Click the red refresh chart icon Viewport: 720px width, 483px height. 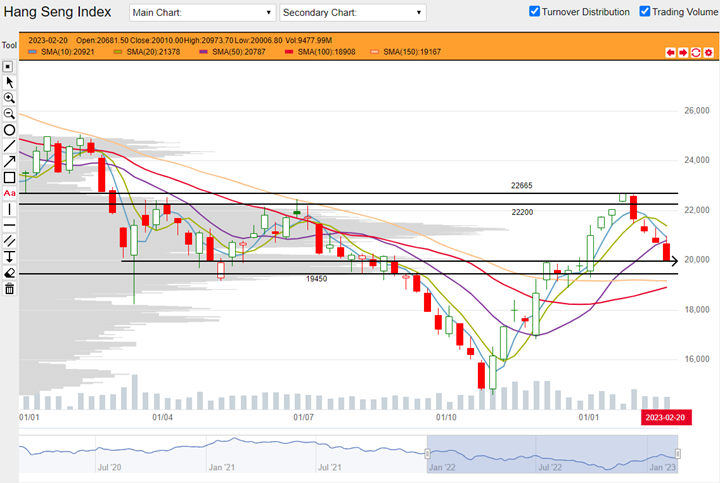pyautogui.click(x=696, y=52)
